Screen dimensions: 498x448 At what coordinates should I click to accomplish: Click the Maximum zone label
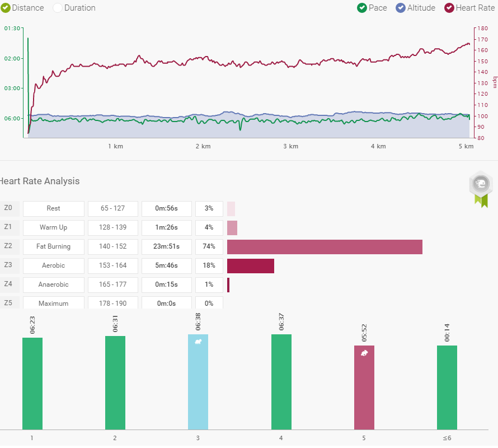(54, 303)
